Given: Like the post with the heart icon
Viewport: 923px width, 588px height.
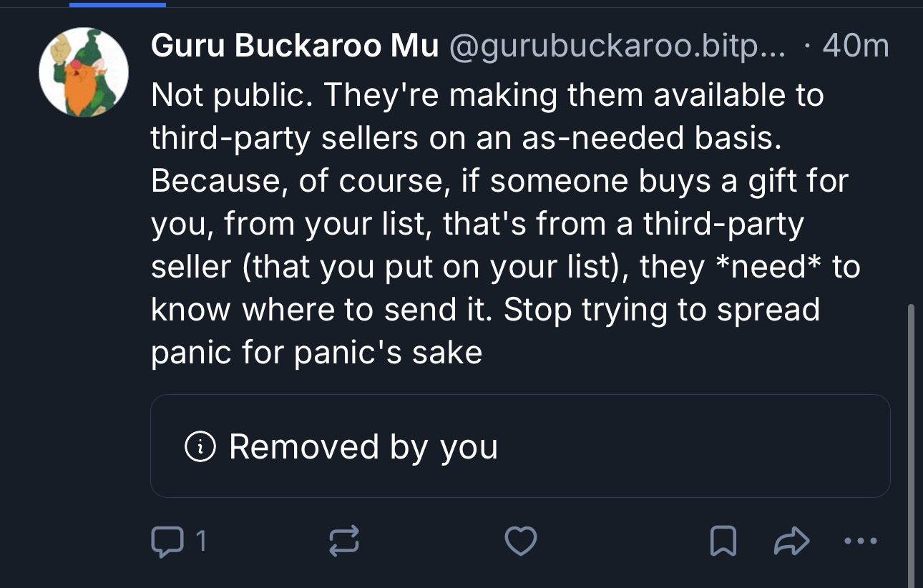Looking at the screenshot, I should tap(520, 542).
